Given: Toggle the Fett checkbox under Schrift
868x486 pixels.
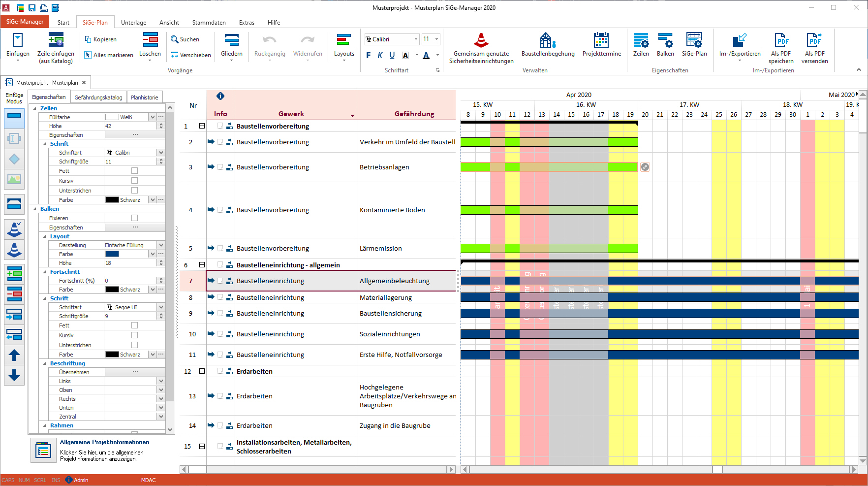Looking at the screenshot, I should tap(134, 170).
